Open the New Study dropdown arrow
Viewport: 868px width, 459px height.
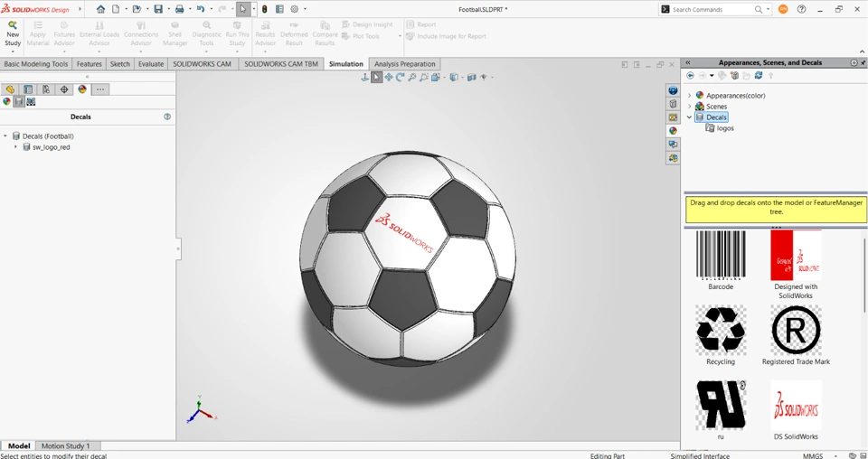click(12, 52)
